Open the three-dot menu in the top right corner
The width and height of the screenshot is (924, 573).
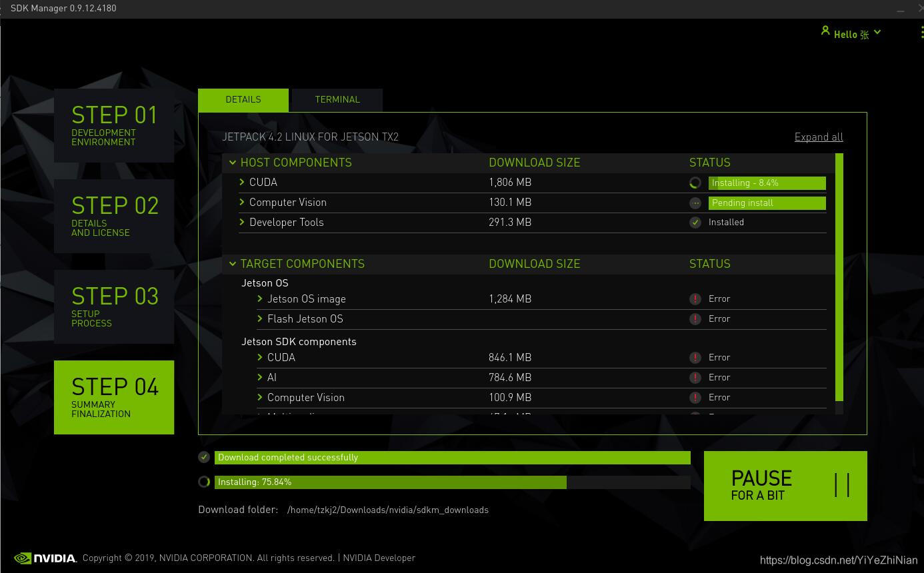[x=921, y=33]
